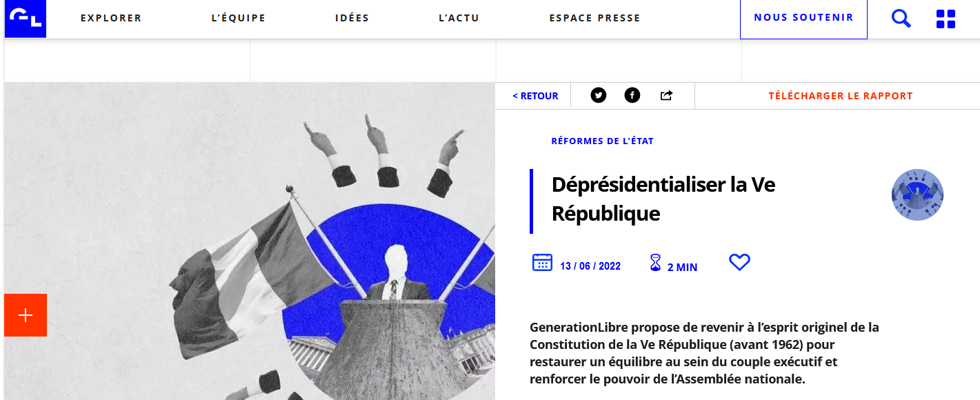980x400 pixels.
Task: Open the Espace Presse menu item
Action: pyautogui.click(x=594, y=19)
